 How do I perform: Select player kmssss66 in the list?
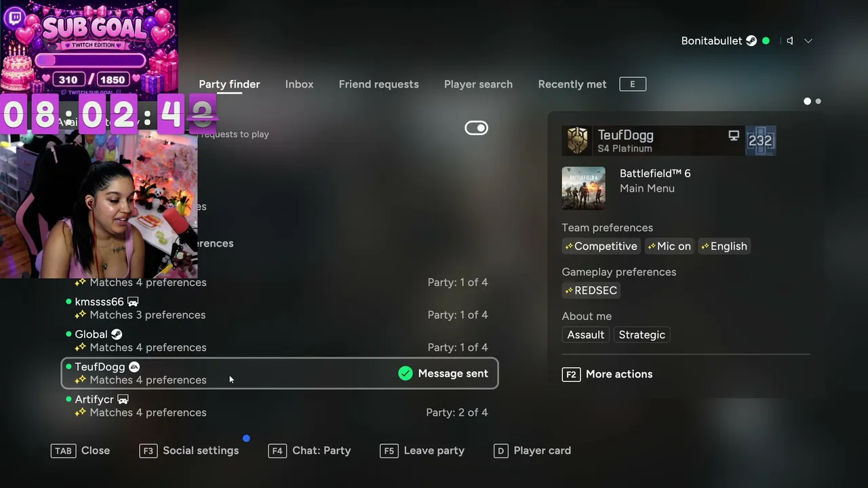coord(278,308)
